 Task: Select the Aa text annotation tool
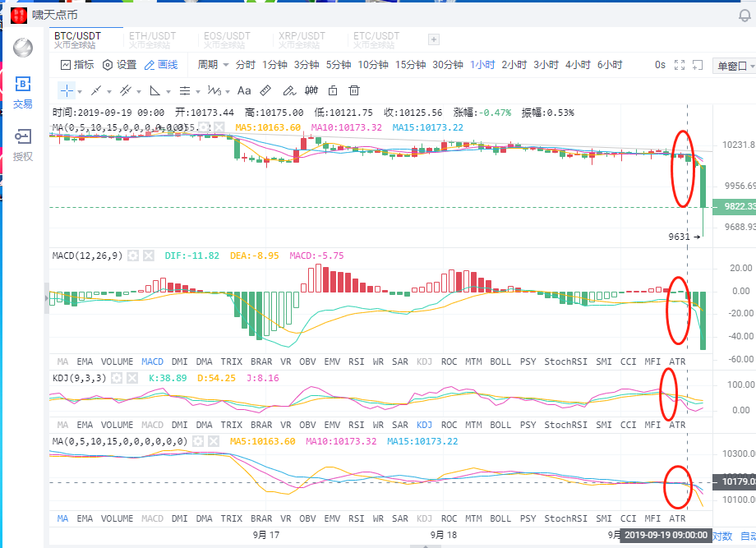(244, 90)
